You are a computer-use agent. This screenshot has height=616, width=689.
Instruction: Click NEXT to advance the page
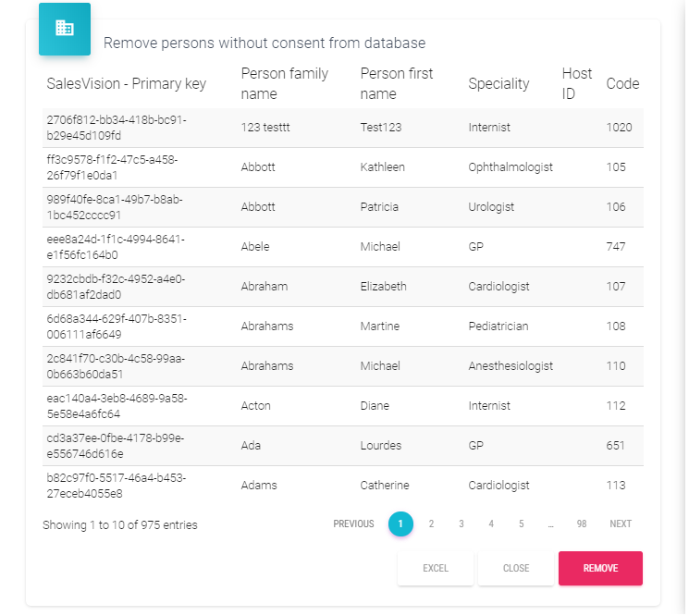click(621, 524)
